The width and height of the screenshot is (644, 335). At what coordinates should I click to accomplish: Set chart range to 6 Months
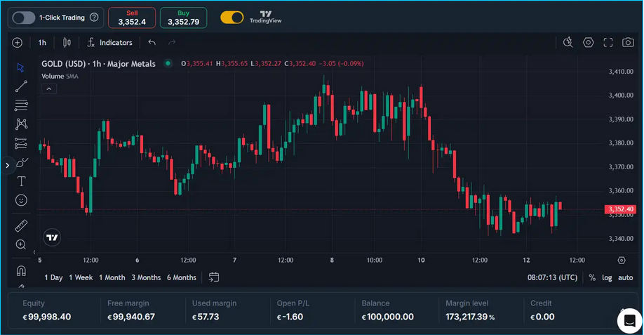tap(182, 277)
